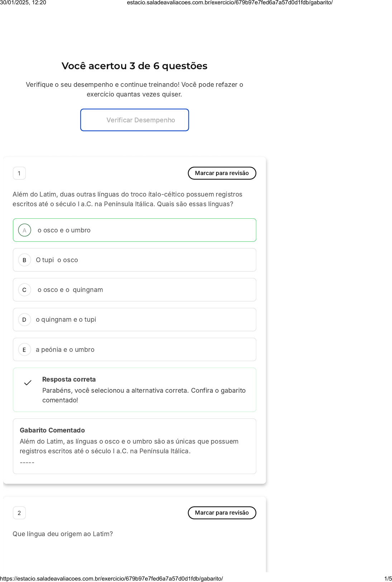The image size is (392, 582).
Task: Mark question 2 for review
Action: point(222,513)
